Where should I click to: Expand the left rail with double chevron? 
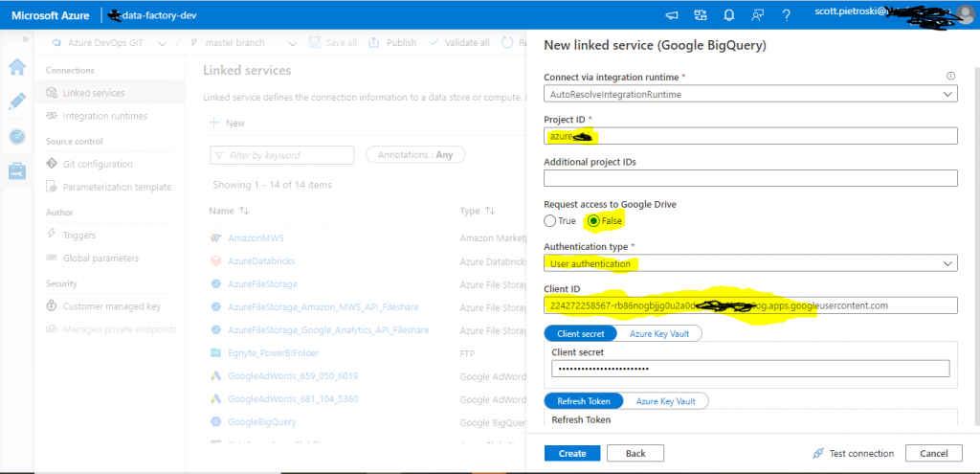(x=26, y=39)
